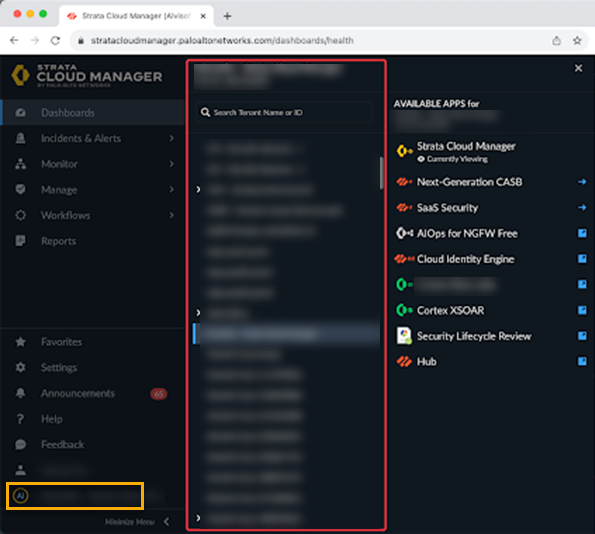This screenshot has width=595, height=534.
Task: Open Hub external link icon
Action: (x=582, y=361)
